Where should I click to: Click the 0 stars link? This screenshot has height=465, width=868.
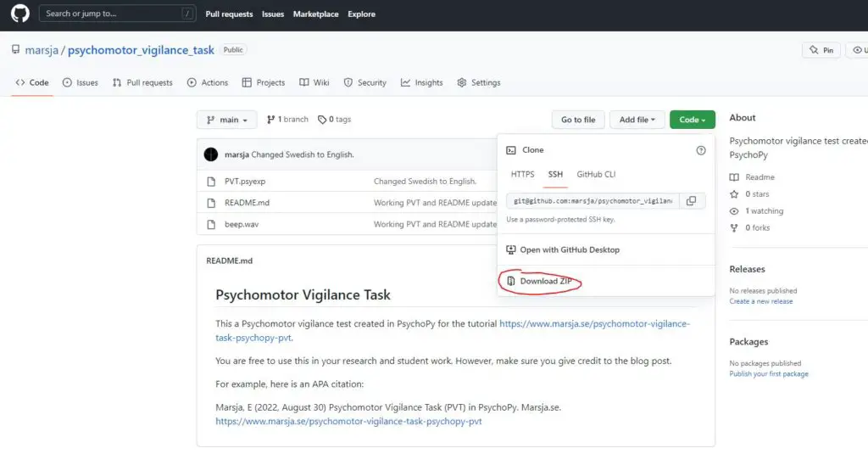pyautogui.click(x=757, y=194)
